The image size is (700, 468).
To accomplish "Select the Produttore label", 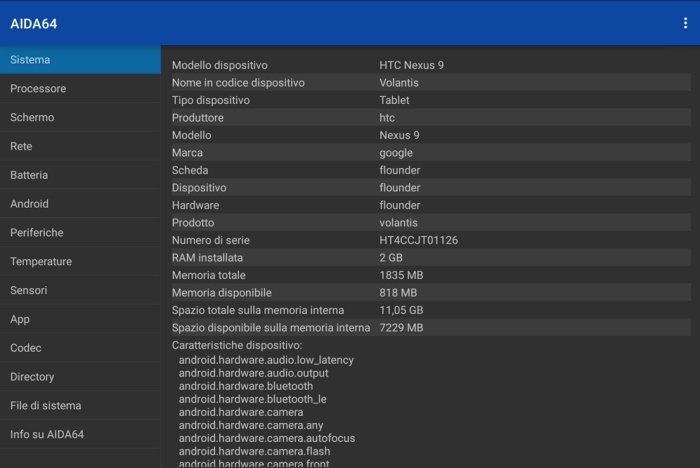I will 198,118.
